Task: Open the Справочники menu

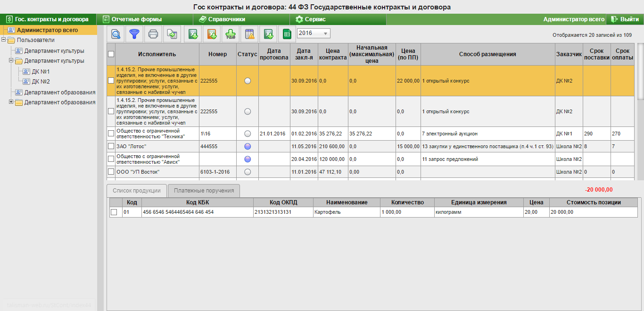Action: pyautogui.click(x=241, y=19)
